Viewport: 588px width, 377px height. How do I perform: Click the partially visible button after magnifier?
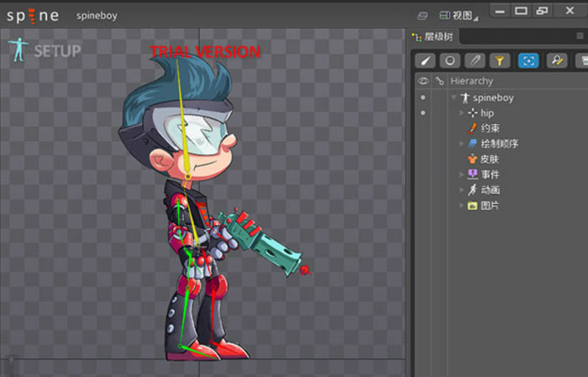582,61
